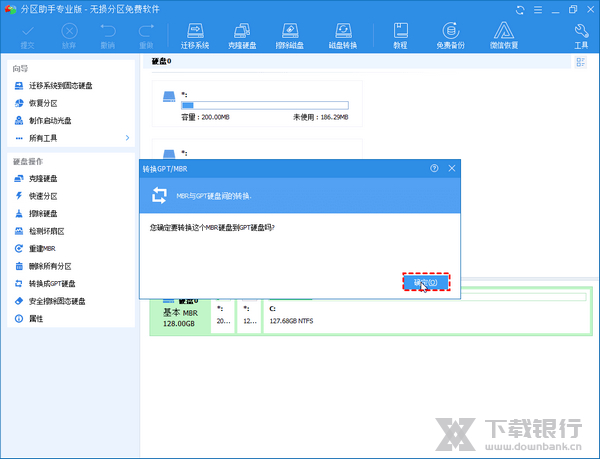Confirm conversion with 确定(O) button
Viewport: 600px width, 459px height.
click(x=426, y=282)
